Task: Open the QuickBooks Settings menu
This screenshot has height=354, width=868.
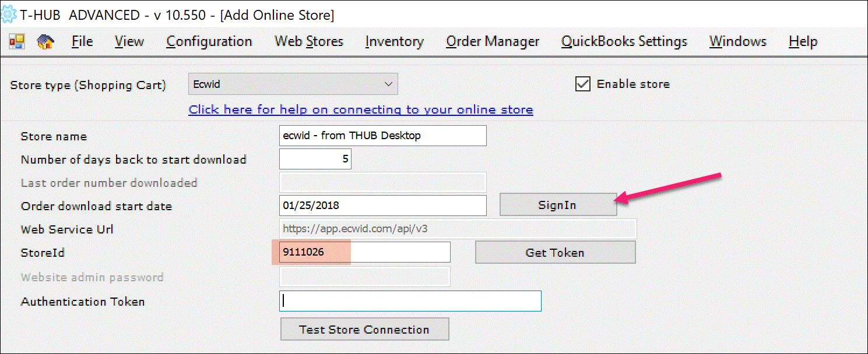Action: click(x=624, y=42)
